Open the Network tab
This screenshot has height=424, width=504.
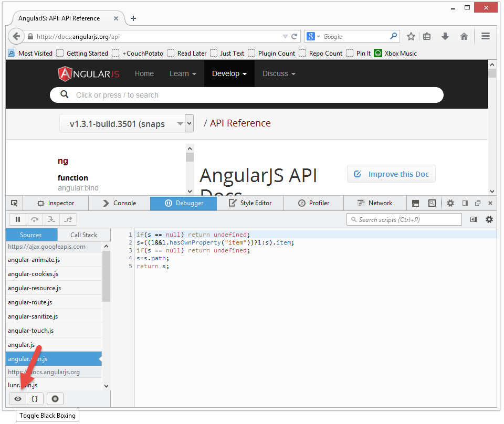[x=375, y=203]
